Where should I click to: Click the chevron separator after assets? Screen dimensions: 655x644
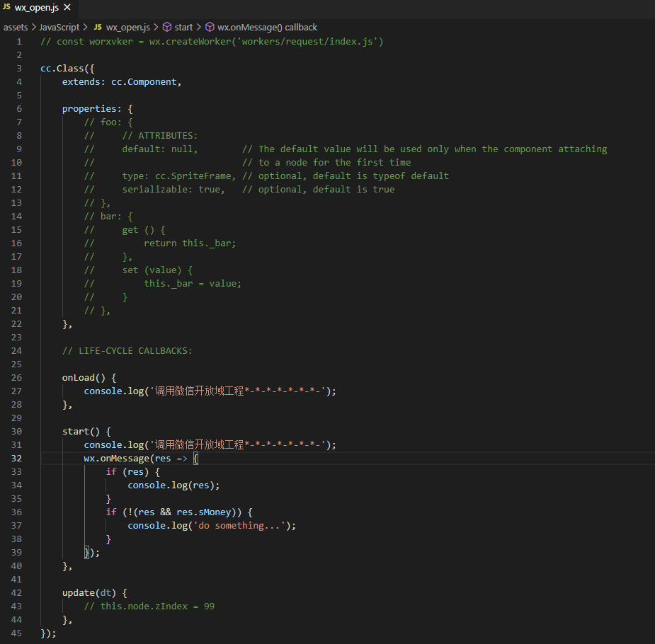pyautogui.click(x=33, y=27)
